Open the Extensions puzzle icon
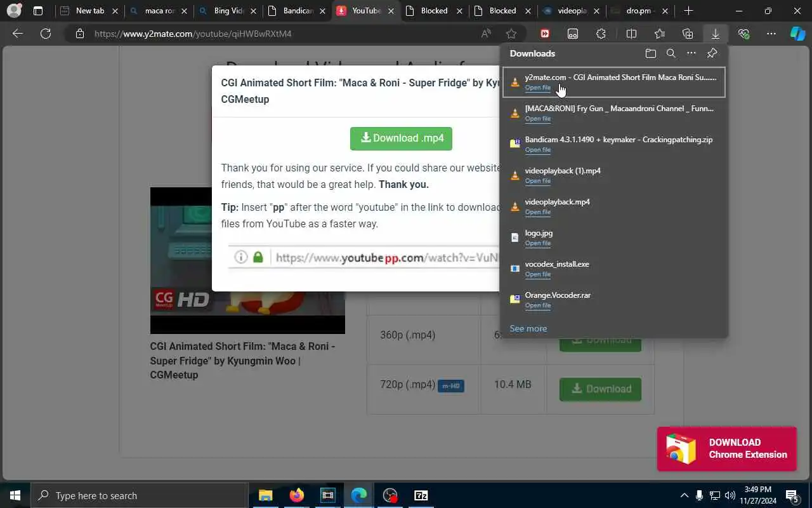This screenshot has height=508, width=812. [601, 34]
